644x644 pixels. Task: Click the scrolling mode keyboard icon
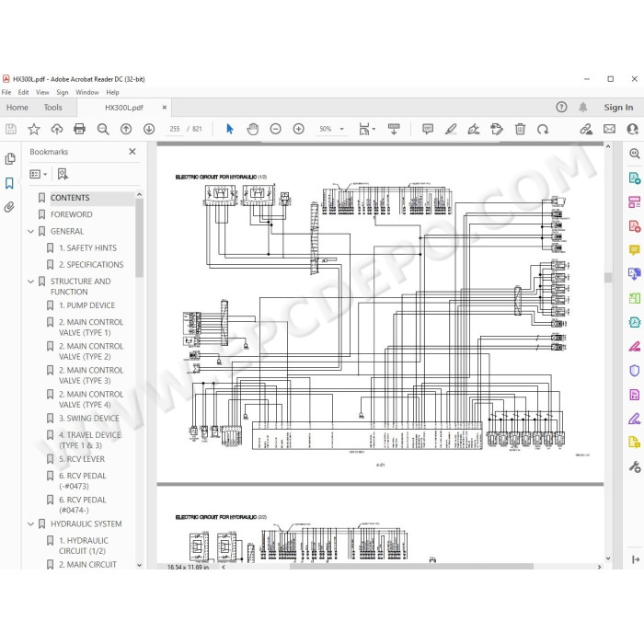coord(394,130)
